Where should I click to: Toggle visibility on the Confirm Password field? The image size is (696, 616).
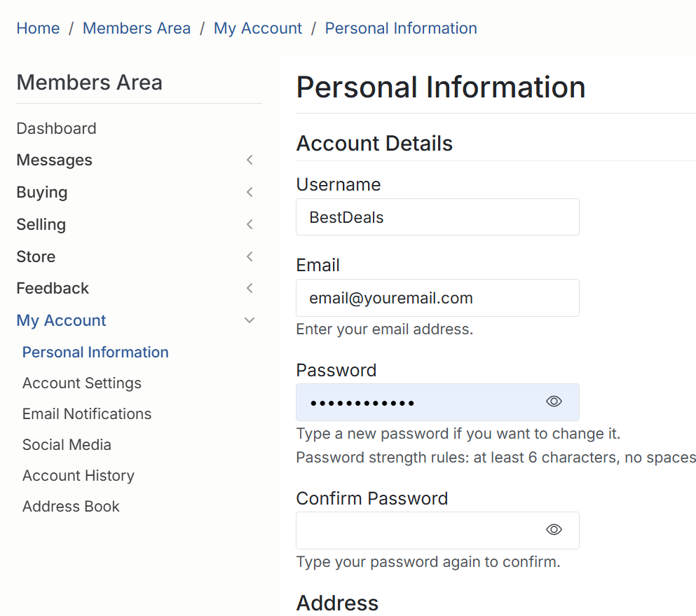pyautogui.click(x=553, y=530)
